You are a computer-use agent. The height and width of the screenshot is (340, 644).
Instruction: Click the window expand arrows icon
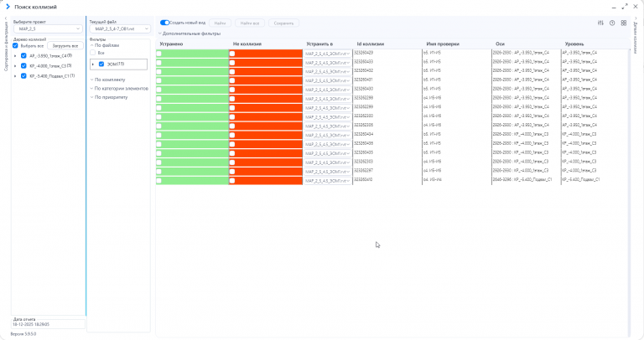[624, 7]
